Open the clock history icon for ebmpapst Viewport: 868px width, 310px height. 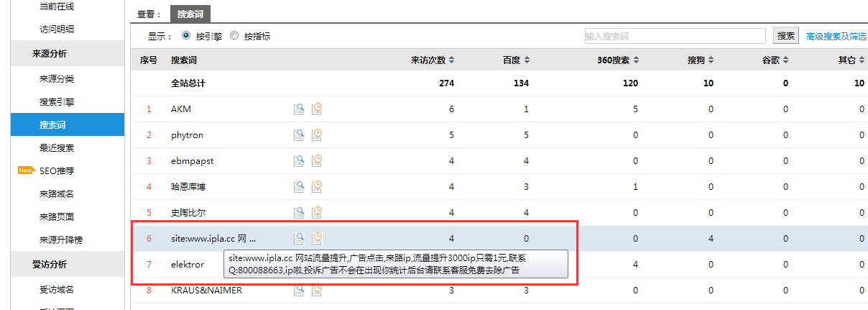click(x=317, y=161)
